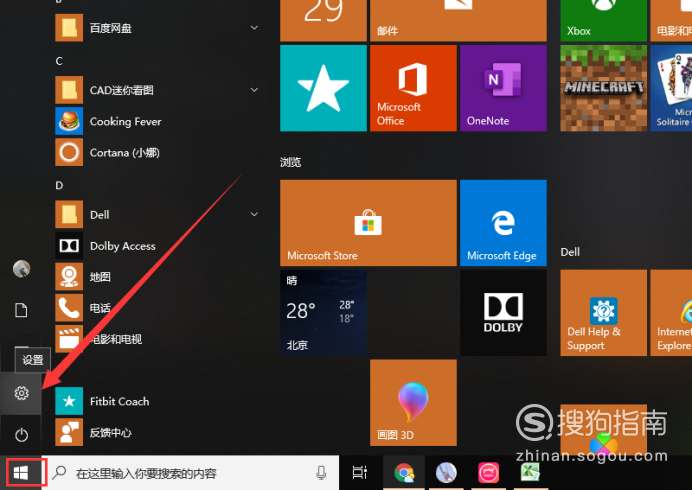Open the 邮件 mail tile
The image size is (692, 490).
(458, 20)
